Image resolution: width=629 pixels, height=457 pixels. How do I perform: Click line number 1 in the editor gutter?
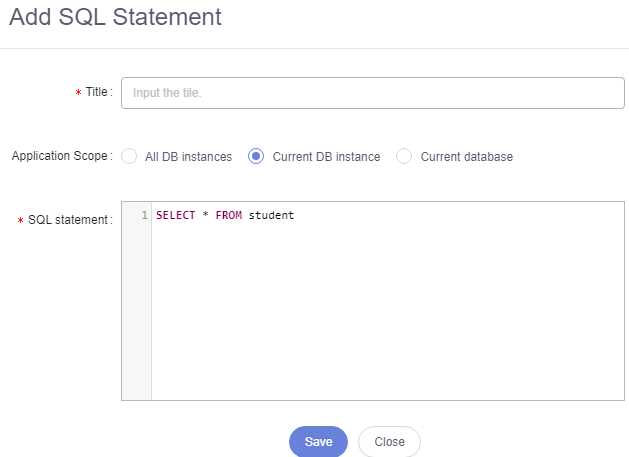144,215
